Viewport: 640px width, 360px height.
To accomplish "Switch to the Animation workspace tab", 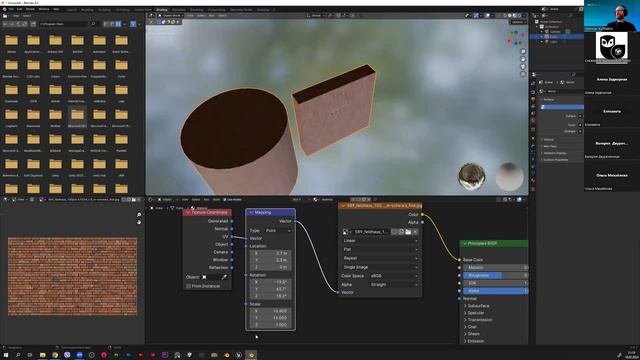I will [x=178, y=9].
